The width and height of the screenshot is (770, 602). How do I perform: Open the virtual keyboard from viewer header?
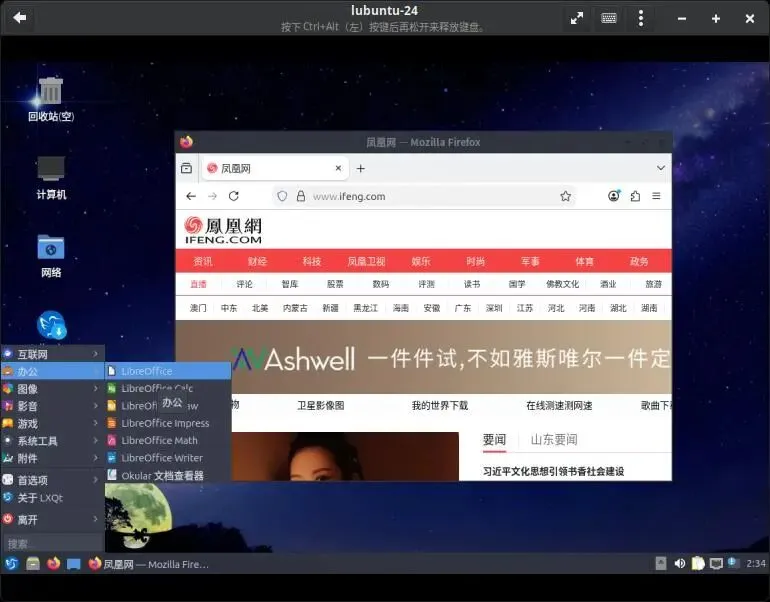tap(608, 19)
